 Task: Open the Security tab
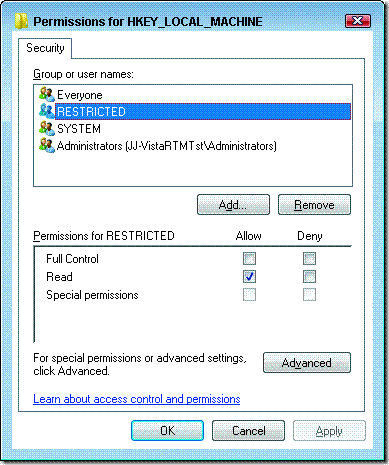pyautogui.click(x=45, y=48)
